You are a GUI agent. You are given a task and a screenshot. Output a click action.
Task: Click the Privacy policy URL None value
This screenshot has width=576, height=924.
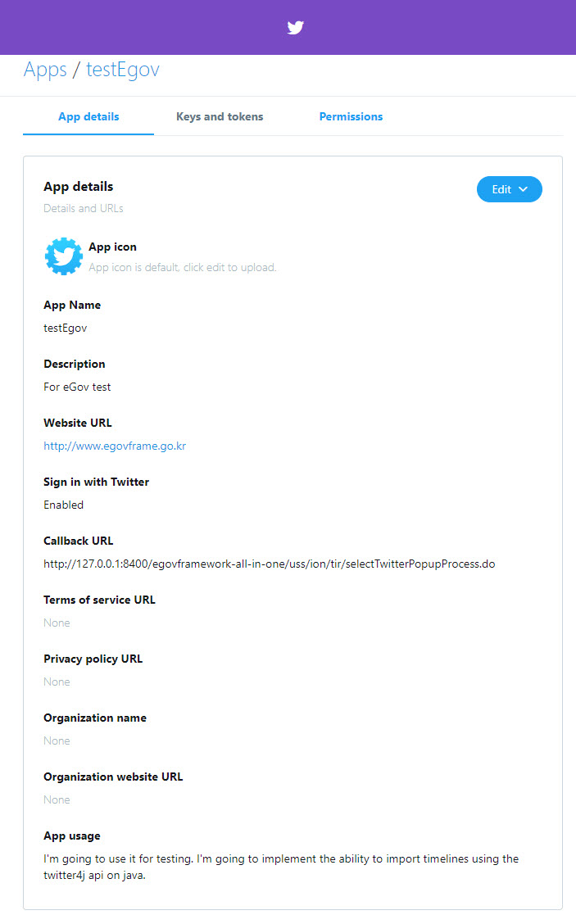[x=57, y=682]
